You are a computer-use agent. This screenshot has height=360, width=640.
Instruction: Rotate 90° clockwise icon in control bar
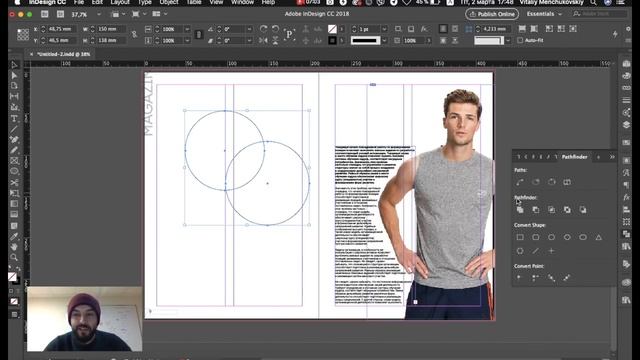263,29
